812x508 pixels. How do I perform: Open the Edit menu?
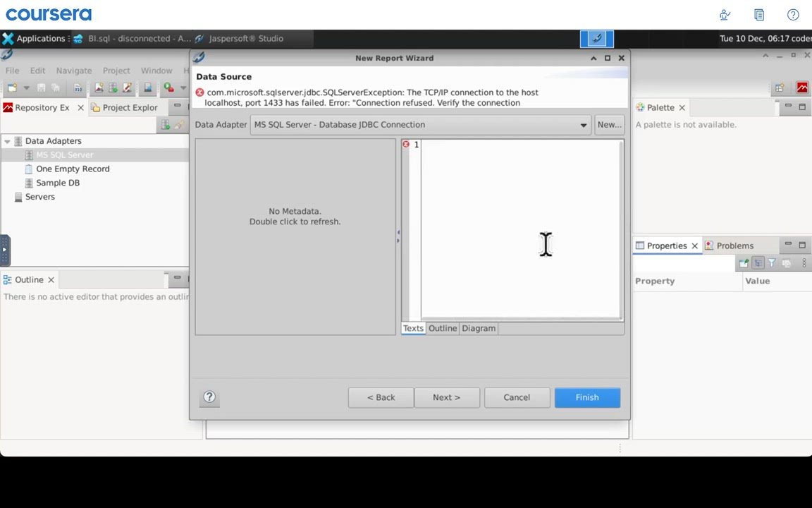37,71
